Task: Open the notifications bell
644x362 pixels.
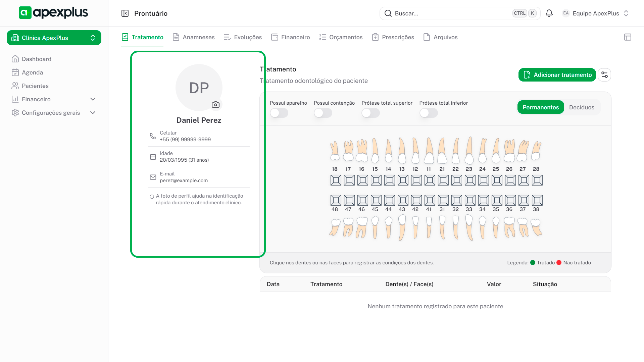Action: click(549, 13)
